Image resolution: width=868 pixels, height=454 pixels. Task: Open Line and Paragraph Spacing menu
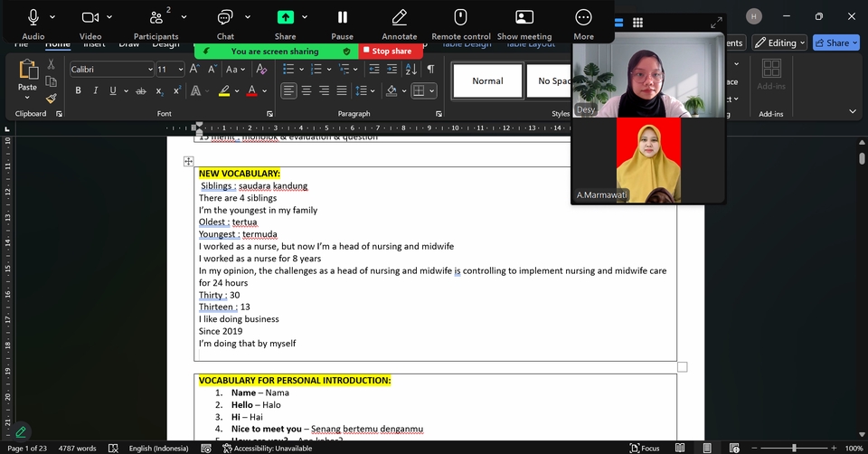click(364, 90)
